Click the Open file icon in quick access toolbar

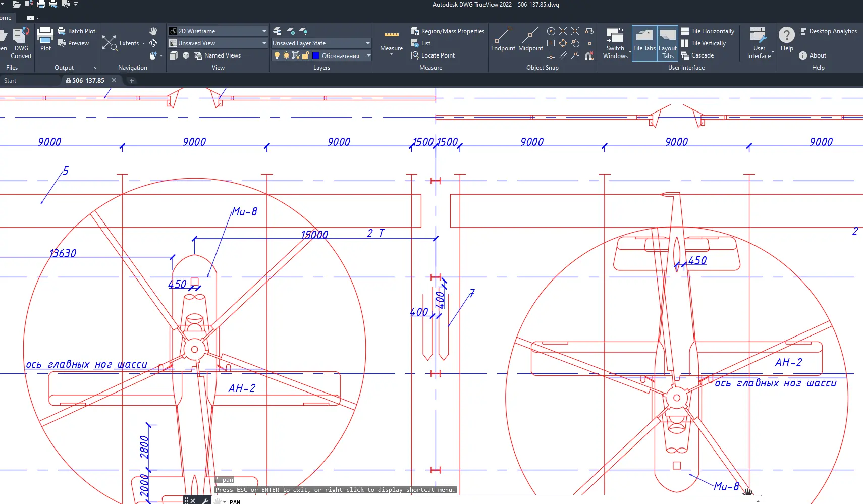point(17,4)
